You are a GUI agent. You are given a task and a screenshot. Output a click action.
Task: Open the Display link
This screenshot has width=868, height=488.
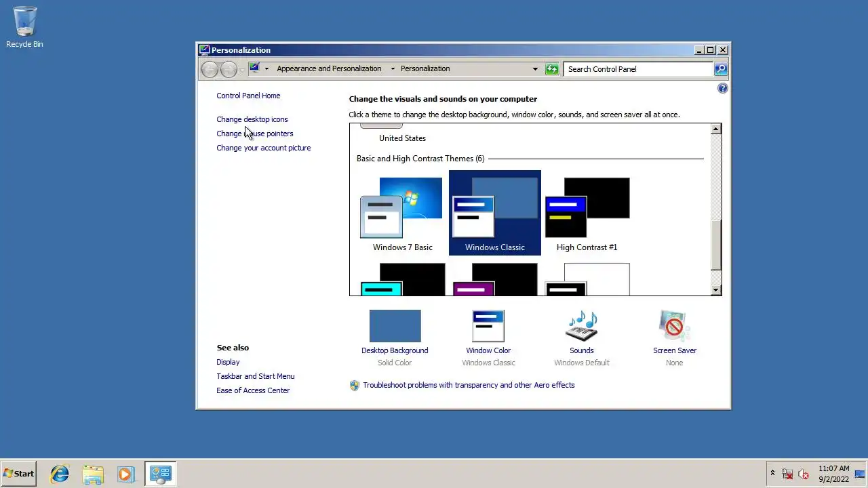click(228, 362)
